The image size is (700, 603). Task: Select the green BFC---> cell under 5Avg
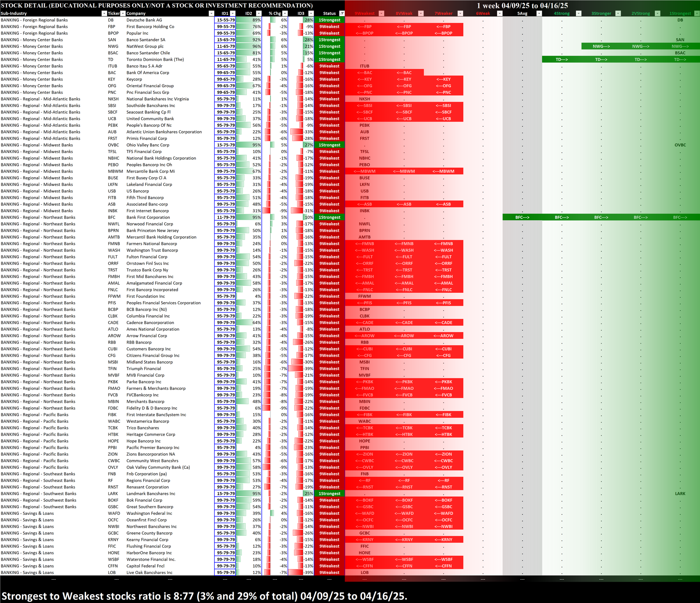click(522, 217)
